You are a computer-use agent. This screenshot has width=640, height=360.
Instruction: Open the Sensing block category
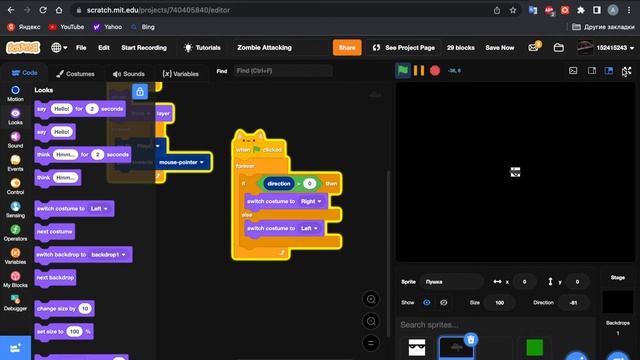(15, 210)
